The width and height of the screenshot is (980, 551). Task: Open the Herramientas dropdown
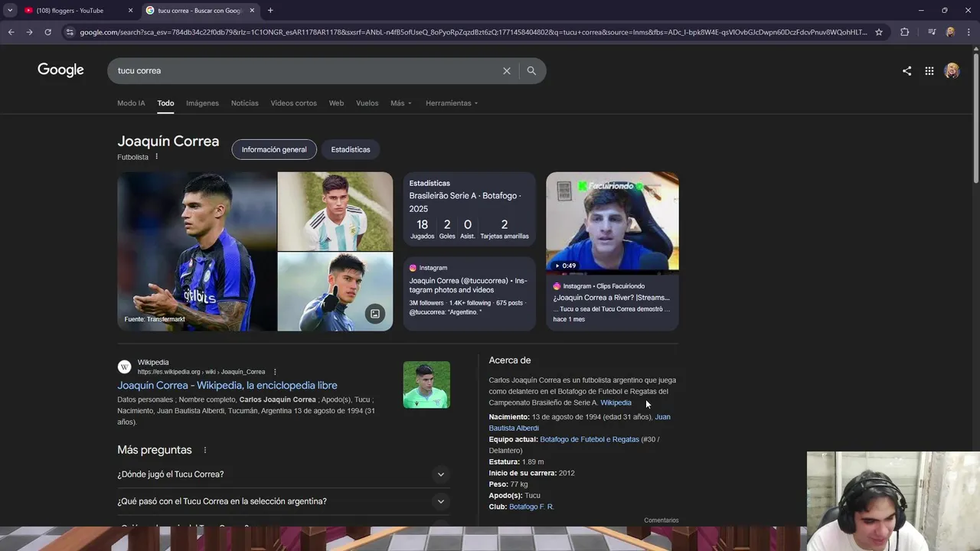pos(452,103)
